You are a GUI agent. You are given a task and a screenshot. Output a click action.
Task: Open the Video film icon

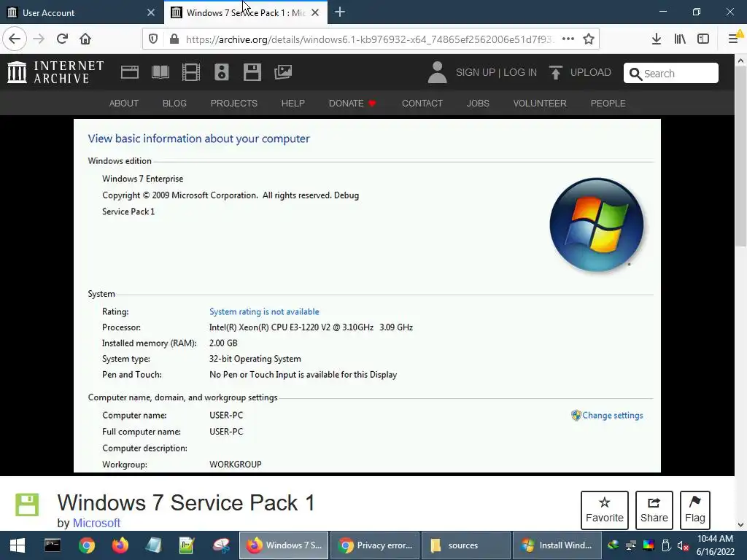pos(191,72)
